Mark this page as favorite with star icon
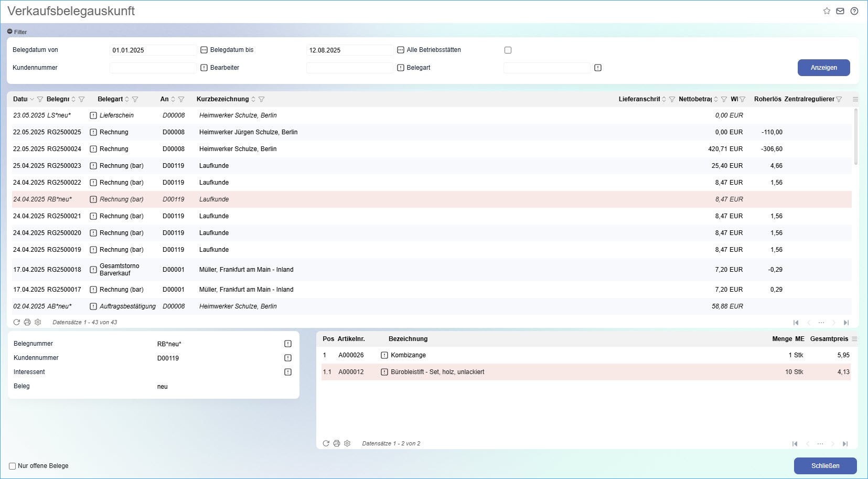 click(827, 11)
